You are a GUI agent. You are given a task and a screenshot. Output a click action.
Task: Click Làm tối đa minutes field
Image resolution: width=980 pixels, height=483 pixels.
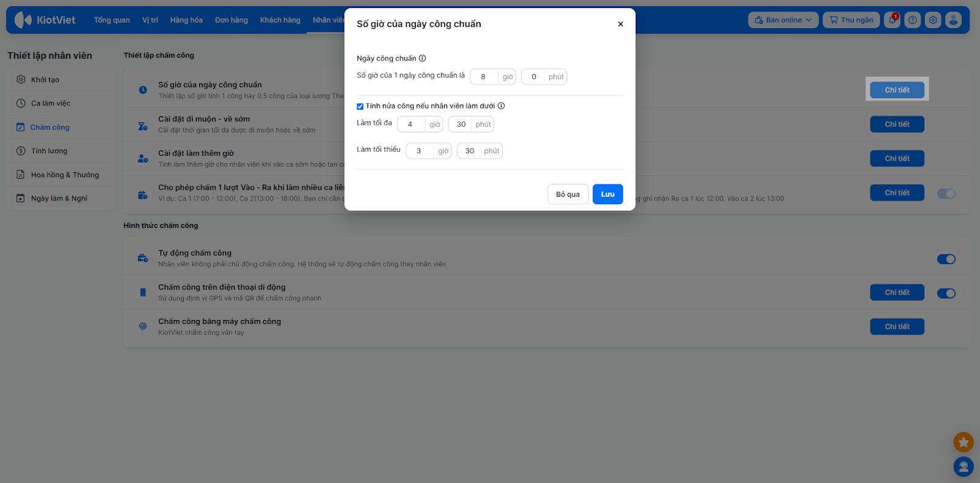(461, 124)
